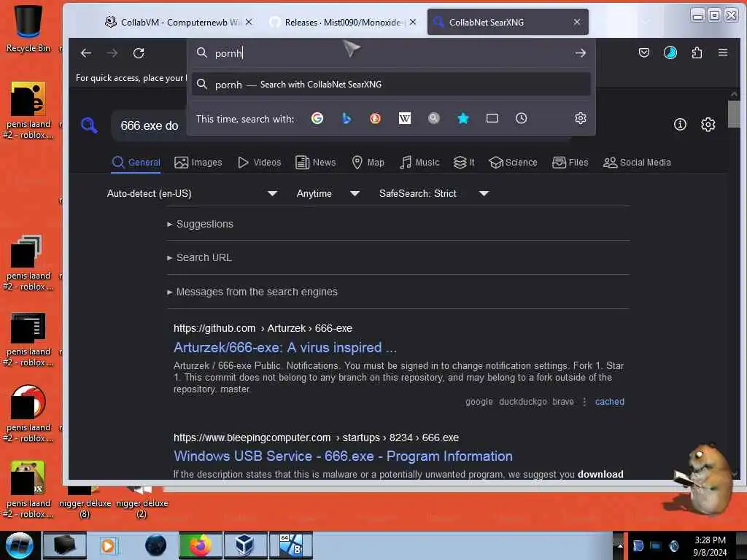The image size is (747, 560).
Task: Close the Releases Mist0090/Monoxide tab
Action: [x=413, y=22]
